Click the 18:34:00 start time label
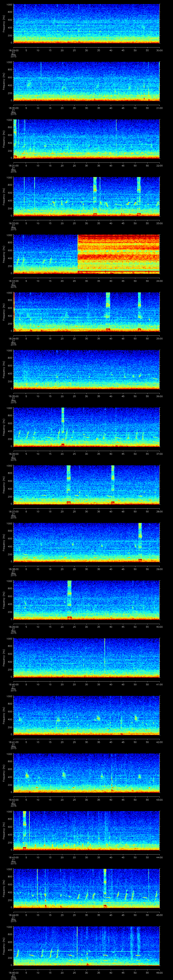The height and width of the screenshot is (980, 173). click(x=13, y=339)
